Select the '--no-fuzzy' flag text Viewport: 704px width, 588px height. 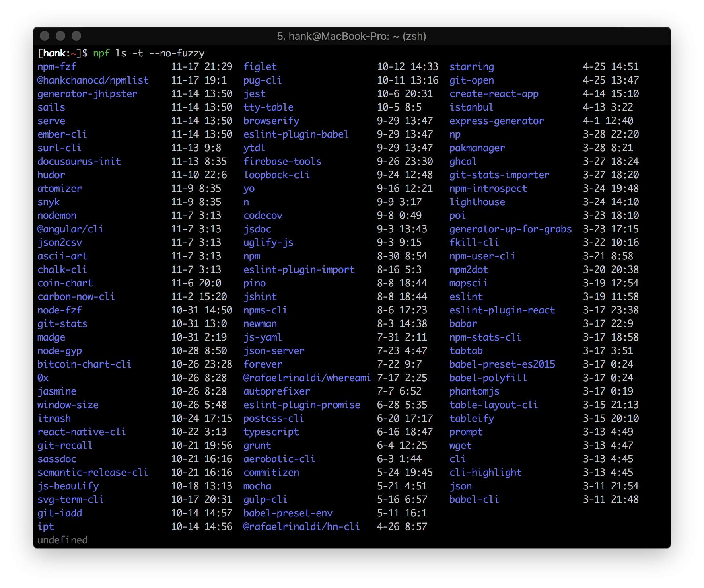point(177,53)
